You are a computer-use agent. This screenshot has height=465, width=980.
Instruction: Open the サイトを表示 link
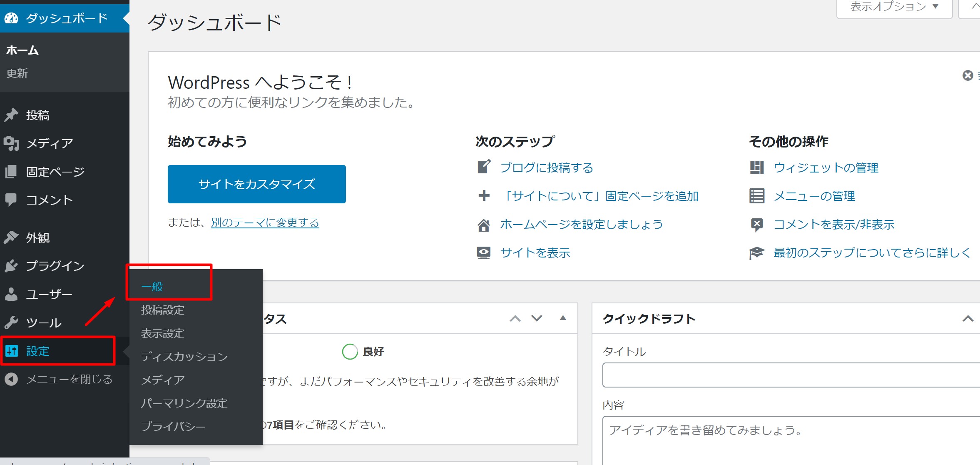click(x=535, y=253)
